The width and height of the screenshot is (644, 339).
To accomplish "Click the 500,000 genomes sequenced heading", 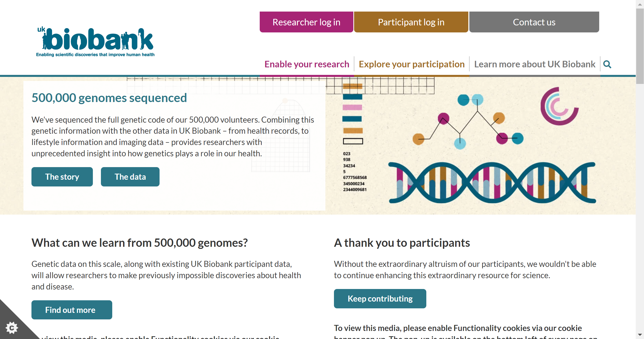I will pos(109,98).
